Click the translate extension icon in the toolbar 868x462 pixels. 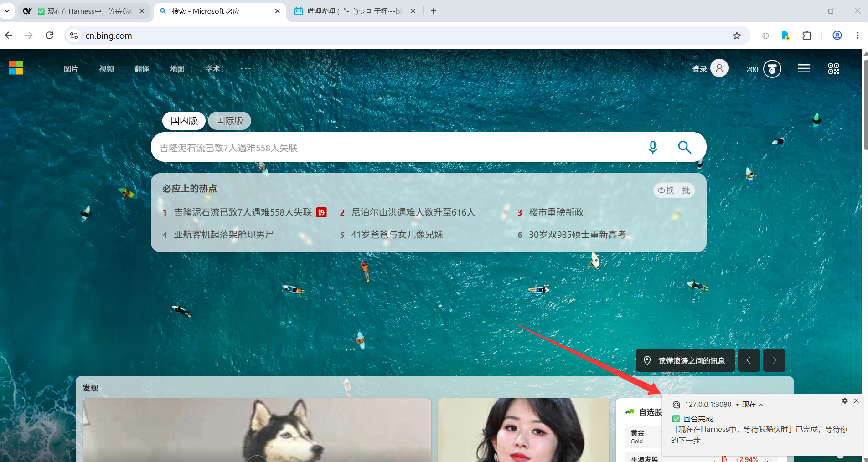click(786, 36)
